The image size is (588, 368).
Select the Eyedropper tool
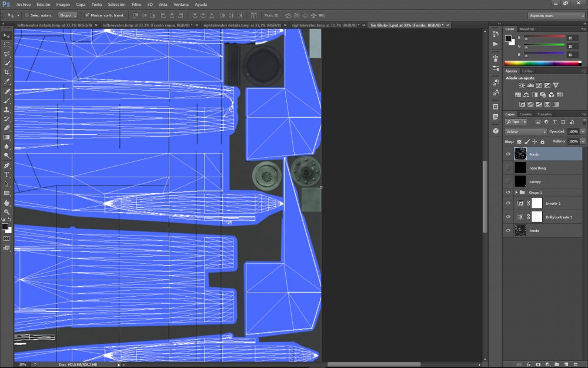[6, 81]
